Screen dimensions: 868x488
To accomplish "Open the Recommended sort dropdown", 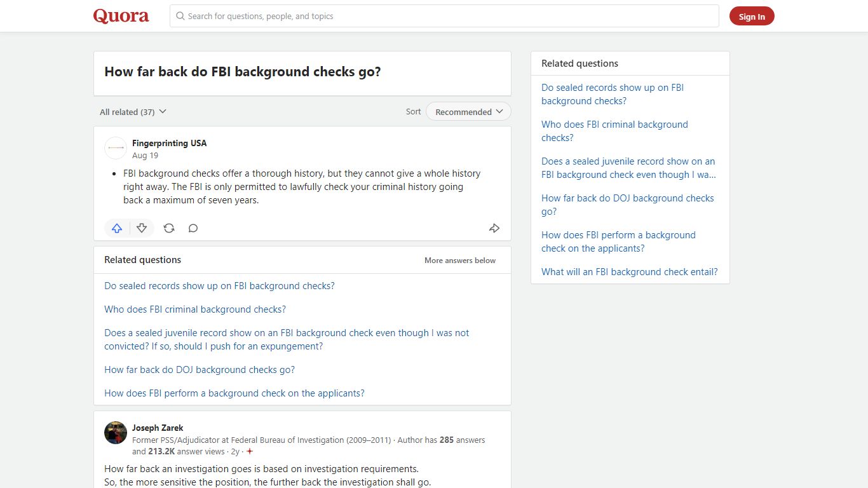I will (x=468, y=112).
